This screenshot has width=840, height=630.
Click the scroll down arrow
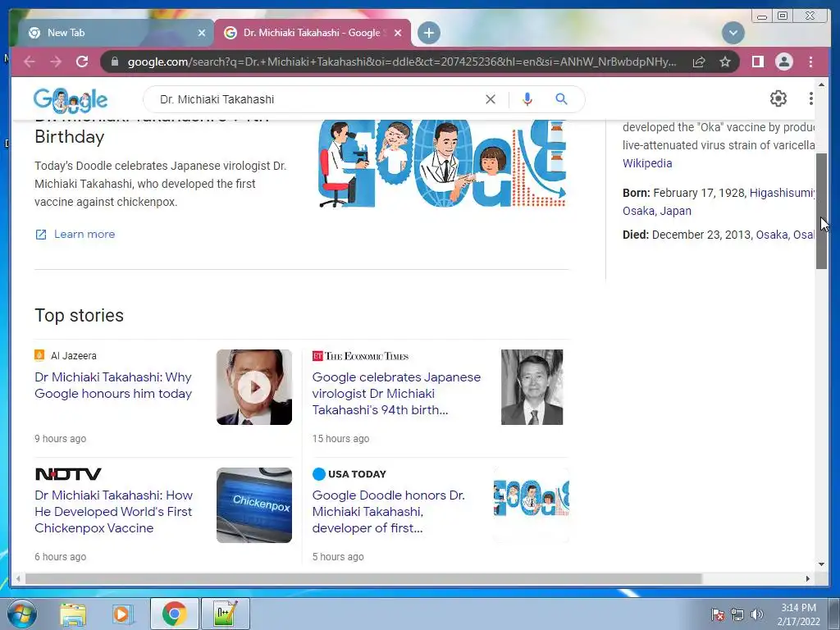pyautogui.click(x=821, y=564)
